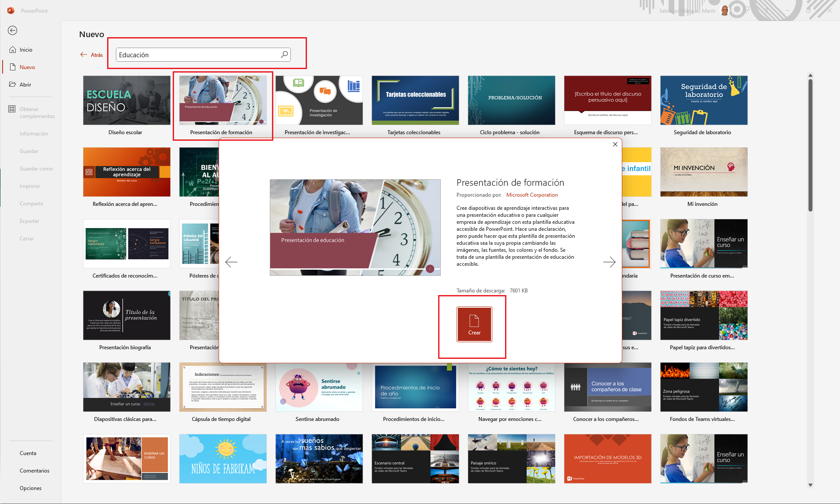Close the template preview dialog
Screen dimensions: 840x504
[615, 144]
